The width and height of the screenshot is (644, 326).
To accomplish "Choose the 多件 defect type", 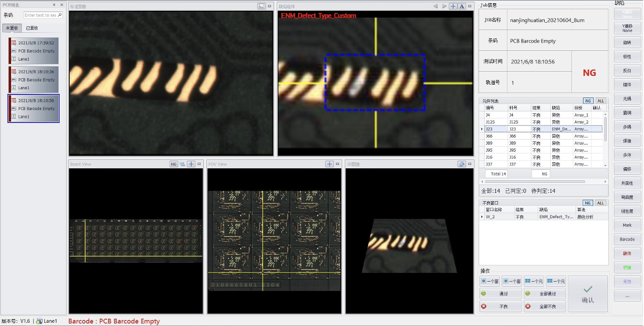I will point(627,155).
